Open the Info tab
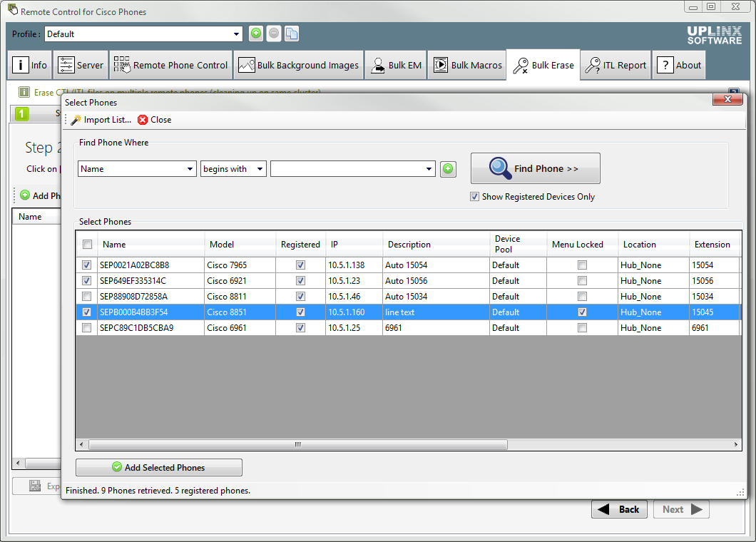The image size is (756, 542). (30, 65)
